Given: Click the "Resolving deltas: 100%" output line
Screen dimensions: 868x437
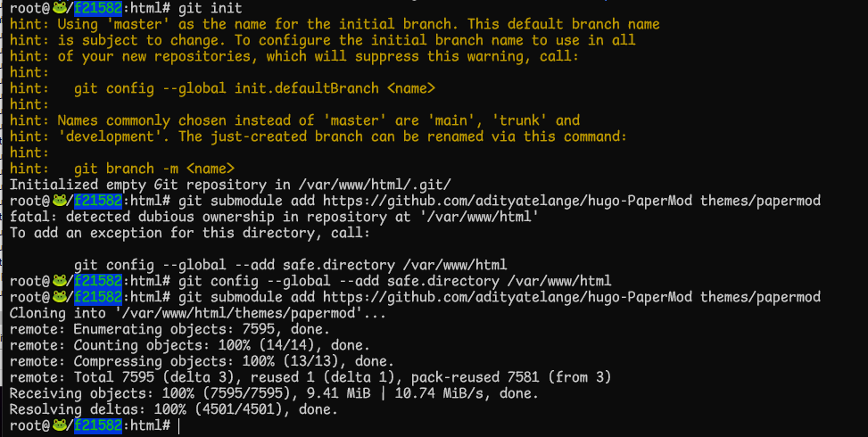Looking at the screenshot, I should 173,409.
